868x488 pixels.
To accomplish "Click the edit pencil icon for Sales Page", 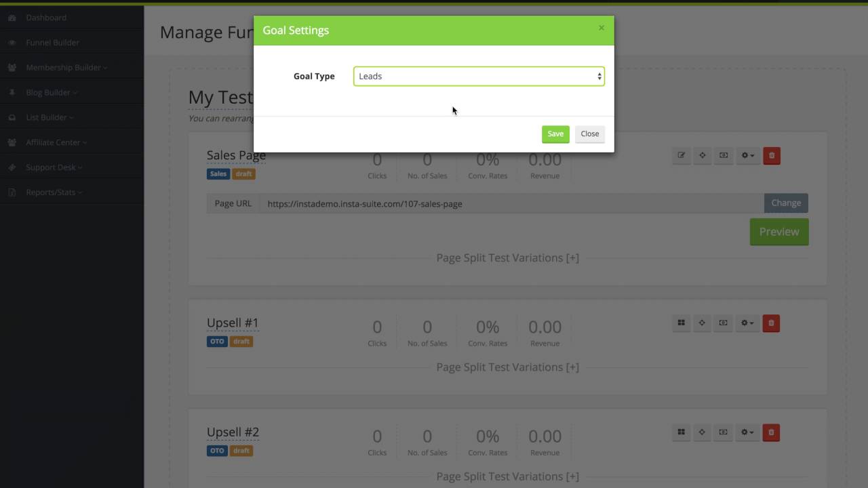I will tap(682, 156).
